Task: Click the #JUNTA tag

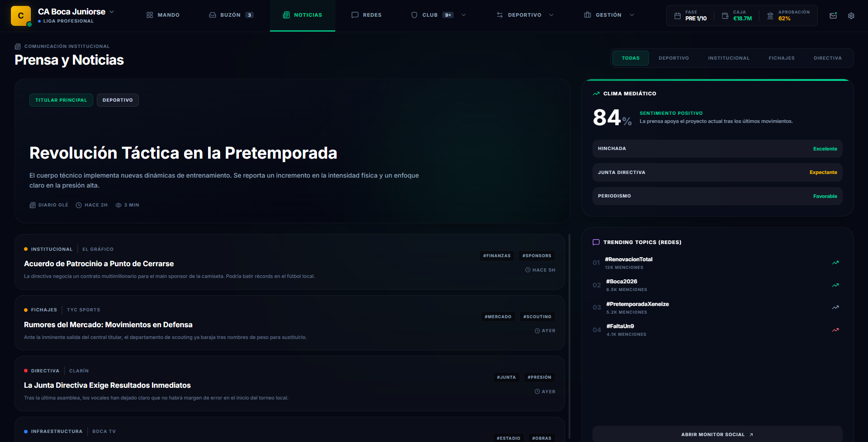Action: coord(506,377)
